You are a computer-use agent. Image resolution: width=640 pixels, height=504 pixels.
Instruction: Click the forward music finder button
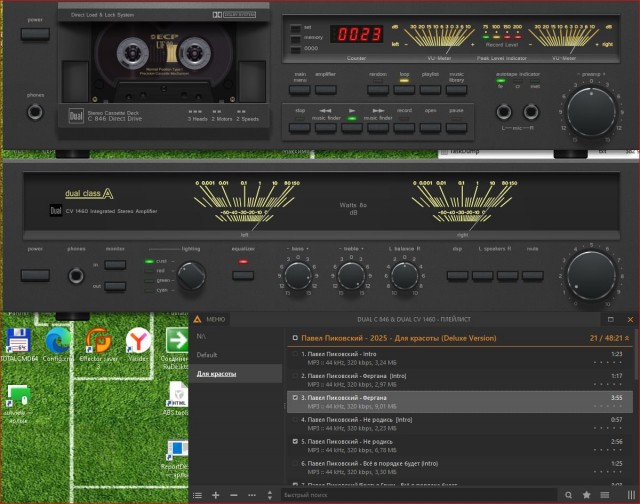[378, 128]
